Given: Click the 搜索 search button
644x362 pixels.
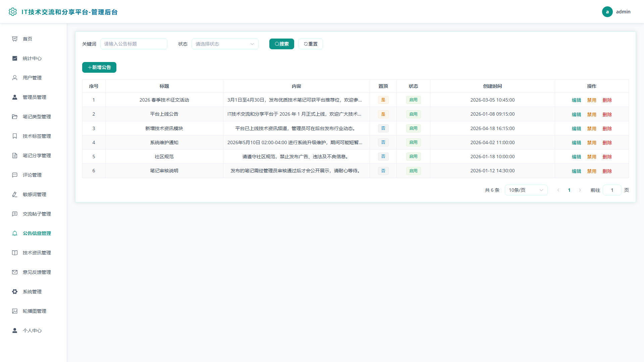Looking at the screenshot, I should point(281,44).
